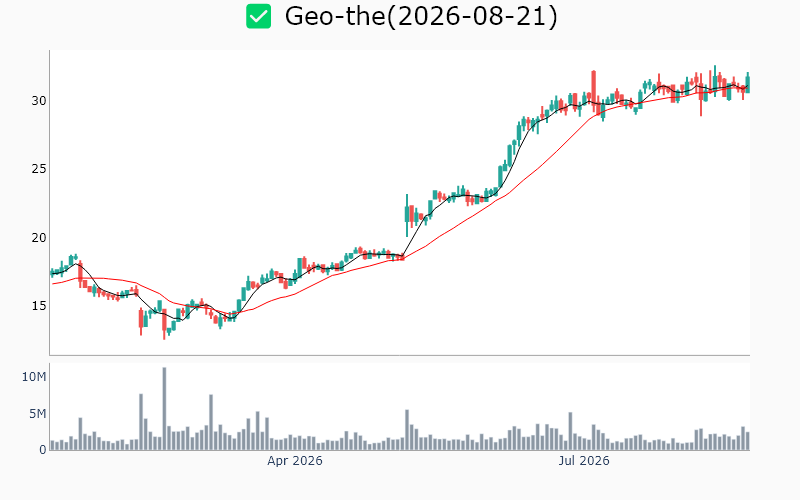Click the rightmost volume bar

coord(748,441)
